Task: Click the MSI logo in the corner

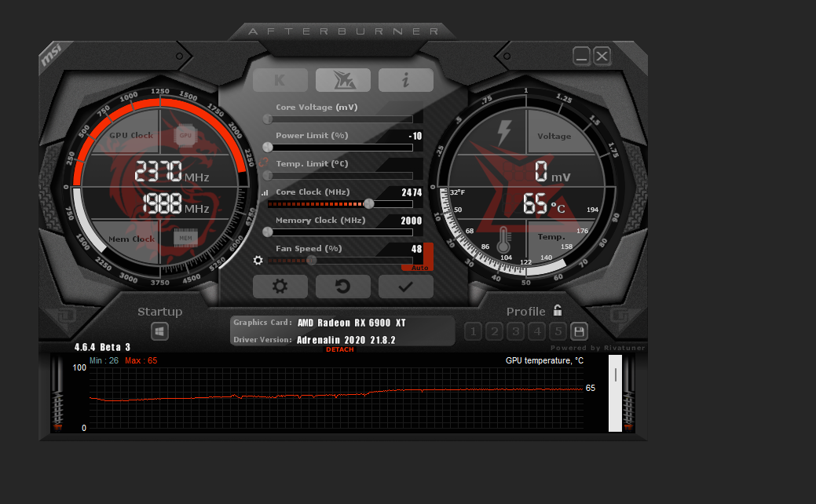Action: pos(52,55)
